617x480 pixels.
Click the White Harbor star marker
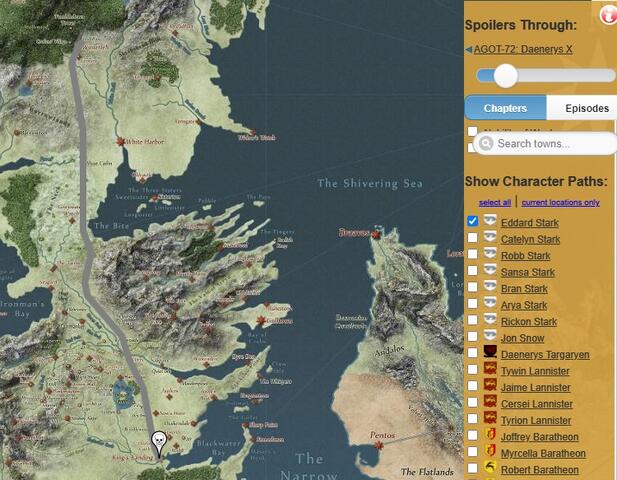point(120,142)
